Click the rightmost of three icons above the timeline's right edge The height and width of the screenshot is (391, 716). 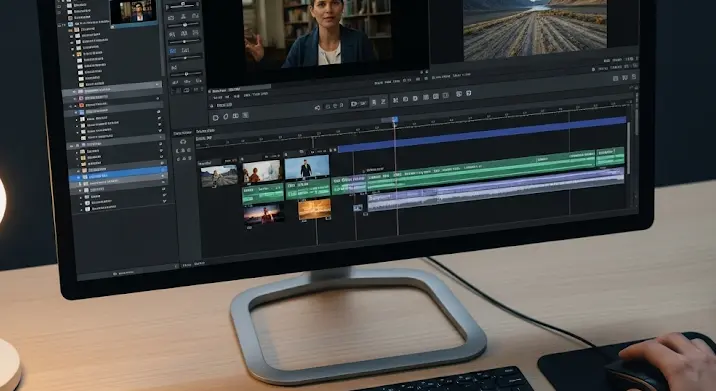point(634,77)
